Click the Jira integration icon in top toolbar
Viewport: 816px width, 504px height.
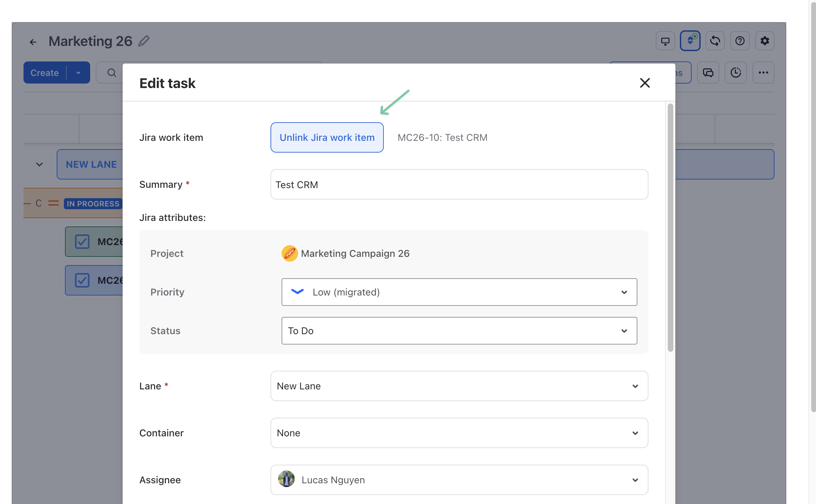[690, 41]
